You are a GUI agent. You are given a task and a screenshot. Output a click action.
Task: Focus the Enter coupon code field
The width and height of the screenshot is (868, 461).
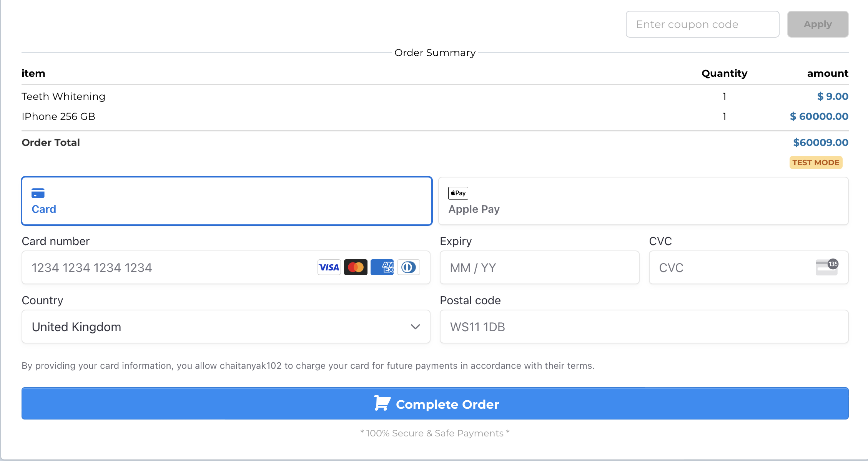pyautogui.click(x=703, y=24)
